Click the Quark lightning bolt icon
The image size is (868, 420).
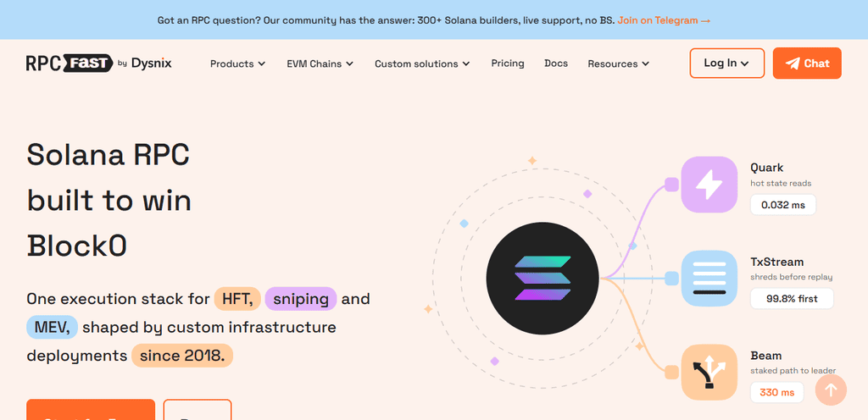click(x=709, y=185)
